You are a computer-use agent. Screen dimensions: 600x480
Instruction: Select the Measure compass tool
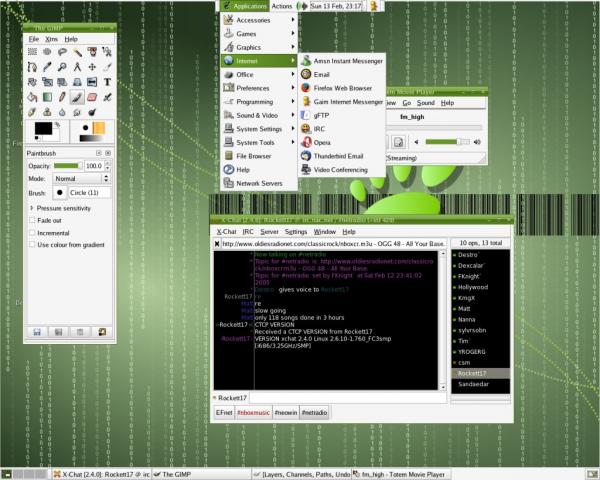[77, 67]
